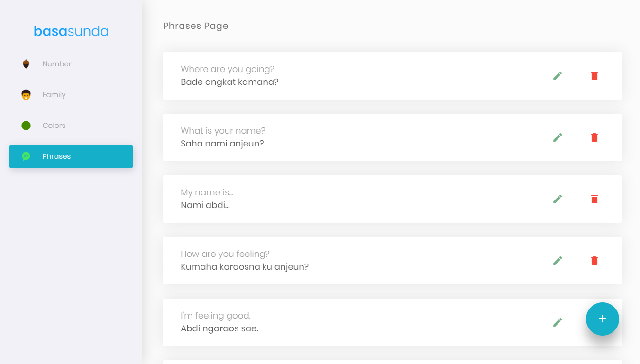Edit the "What is your name?" phrase
Viewport: 640px width, 364px height.
[x=558, y=137]
